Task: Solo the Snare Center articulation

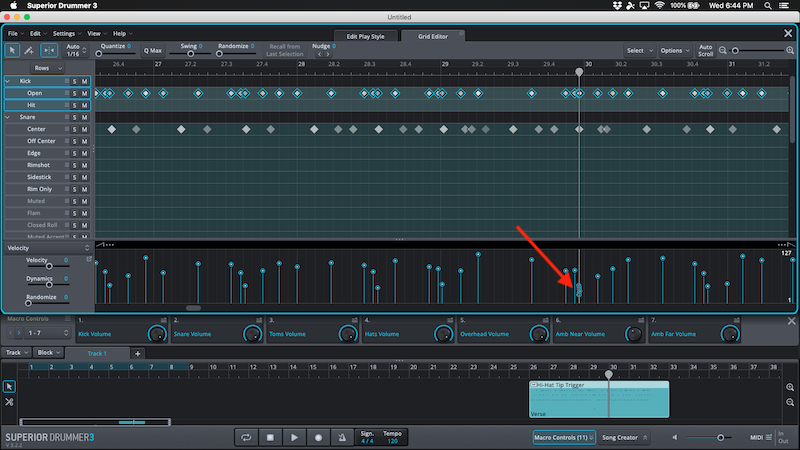Action: click(74, 129)
